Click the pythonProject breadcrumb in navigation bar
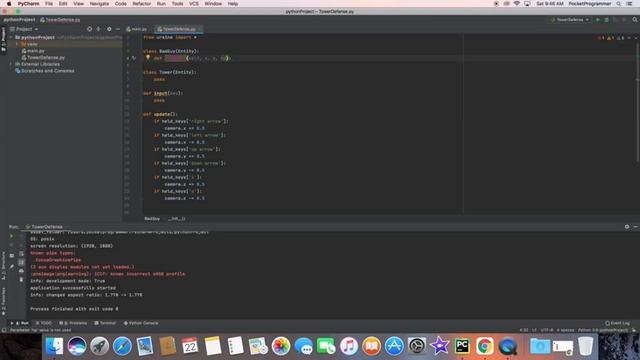Image resolution: width=640 pixels, height=360 pixels. 19,20
